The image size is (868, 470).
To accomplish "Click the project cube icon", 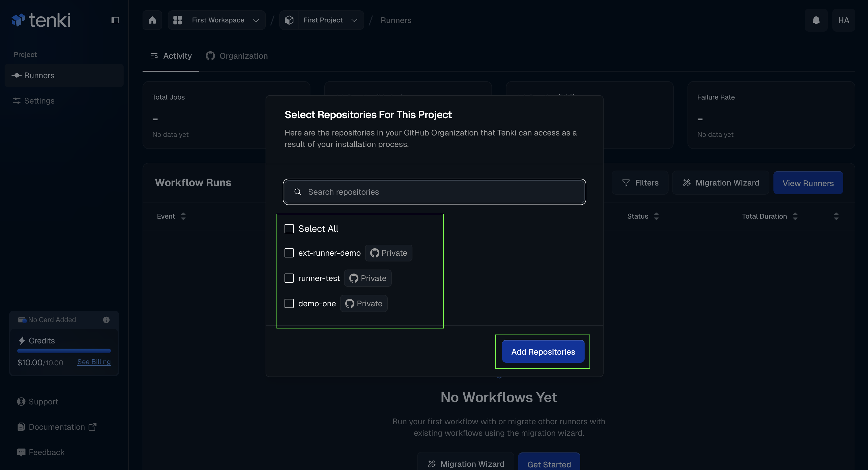I will click(289, 20).
